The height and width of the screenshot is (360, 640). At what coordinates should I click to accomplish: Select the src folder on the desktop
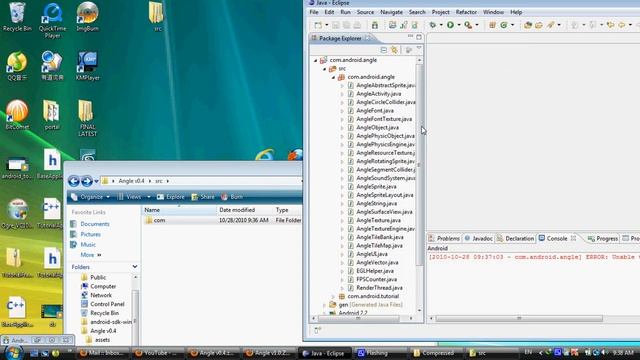tap(157, 16)
